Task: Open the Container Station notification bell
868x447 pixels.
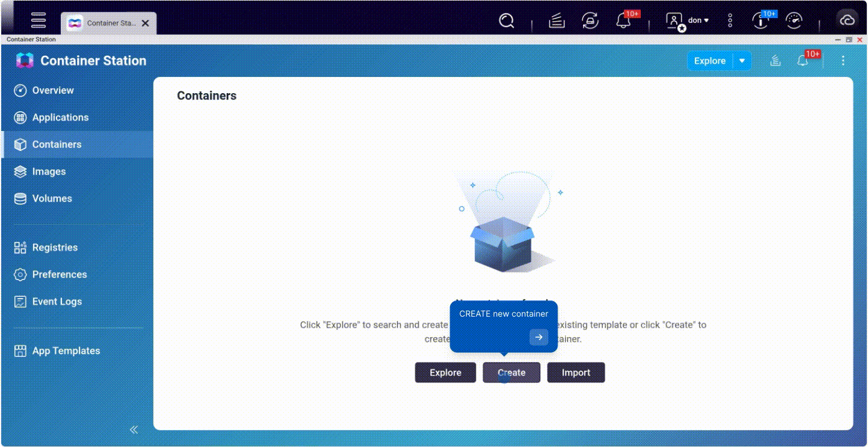Action: pyautogui.click(x=803, y=61)
